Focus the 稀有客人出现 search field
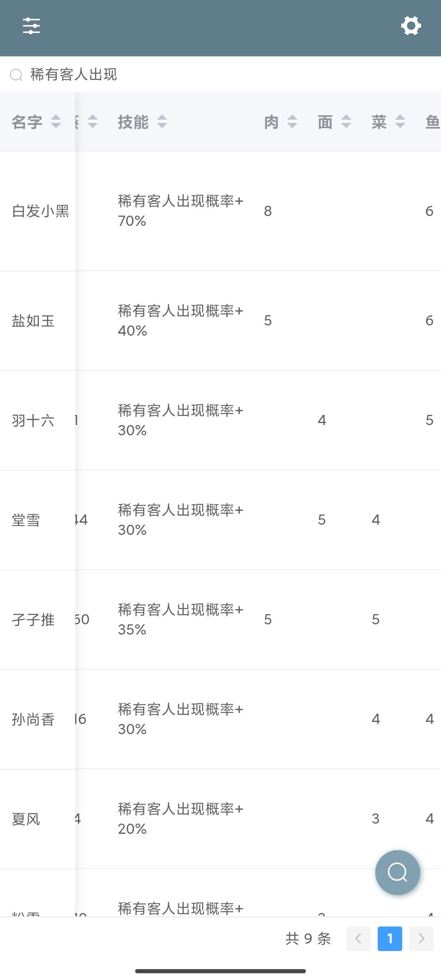Viewport: 441px width, 980px height. pos(220,74)
